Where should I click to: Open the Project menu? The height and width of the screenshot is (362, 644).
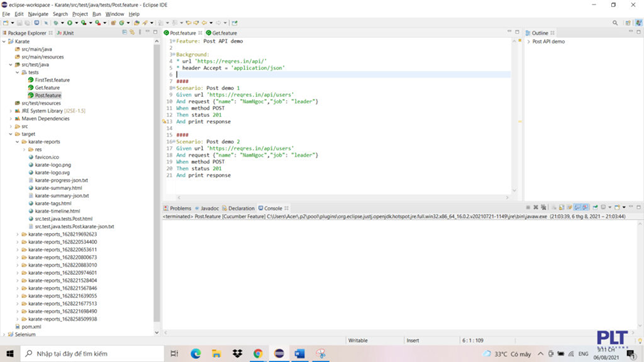tap(80, 14)
